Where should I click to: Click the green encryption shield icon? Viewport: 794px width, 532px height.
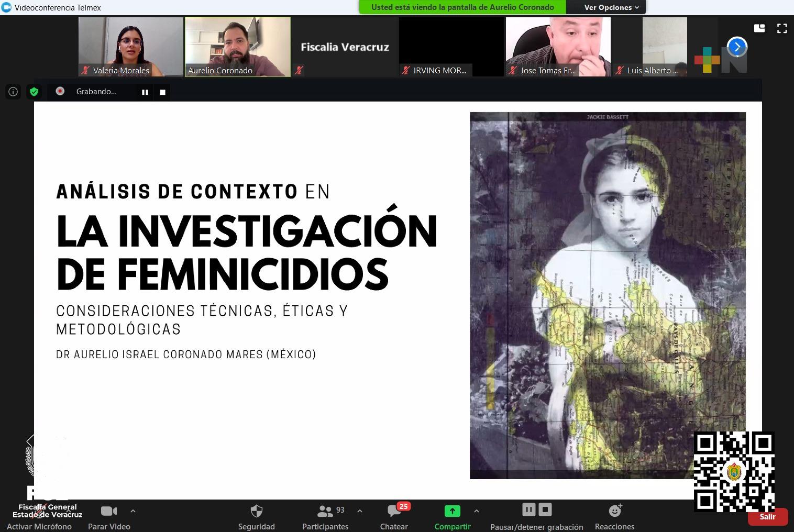34,92
